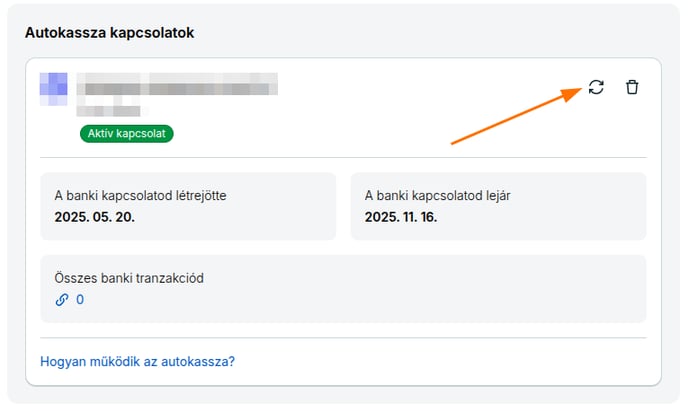688x411 pixels.
Task: Select the 2025. 05. 20. creation date
Action: [x=94, y=217]
